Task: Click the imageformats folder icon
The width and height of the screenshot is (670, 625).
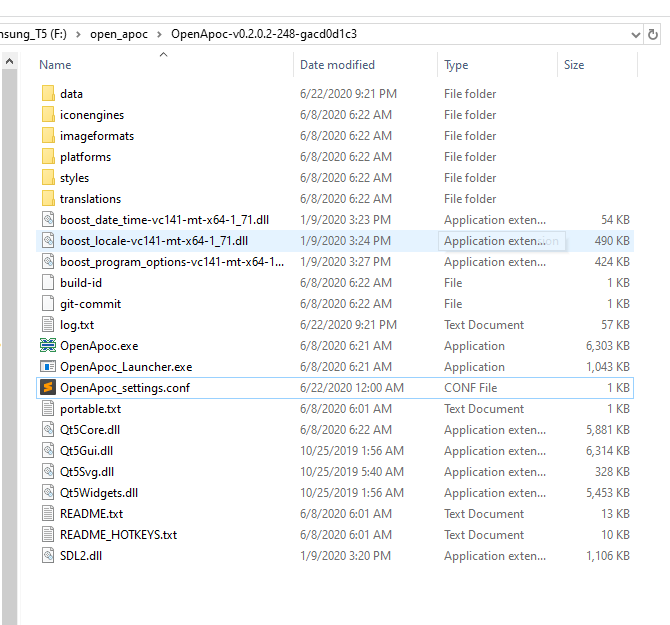Action: [x=48, y=135]
